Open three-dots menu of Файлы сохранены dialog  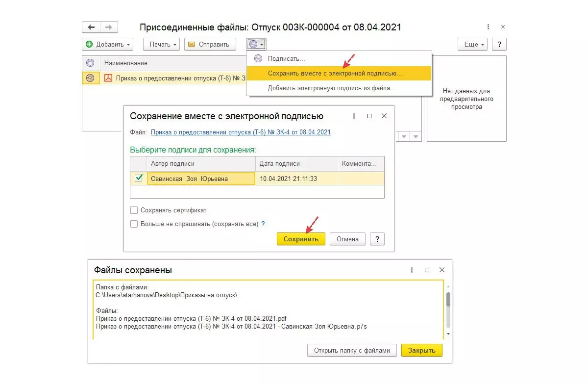(x=412, y=270)
